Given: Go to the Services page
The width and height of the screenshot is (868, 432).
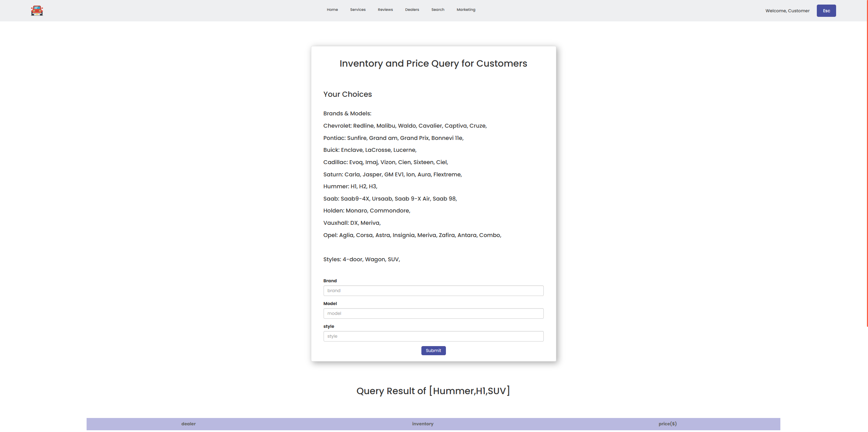Looking at the screenshot, I should (x=358, y=10).
